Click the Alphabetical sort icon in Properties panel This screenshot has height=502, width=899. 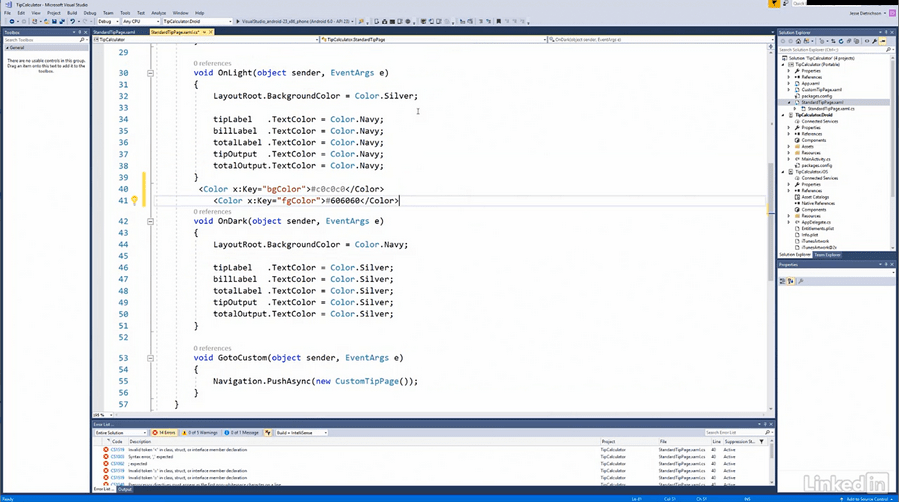[791, 281]
